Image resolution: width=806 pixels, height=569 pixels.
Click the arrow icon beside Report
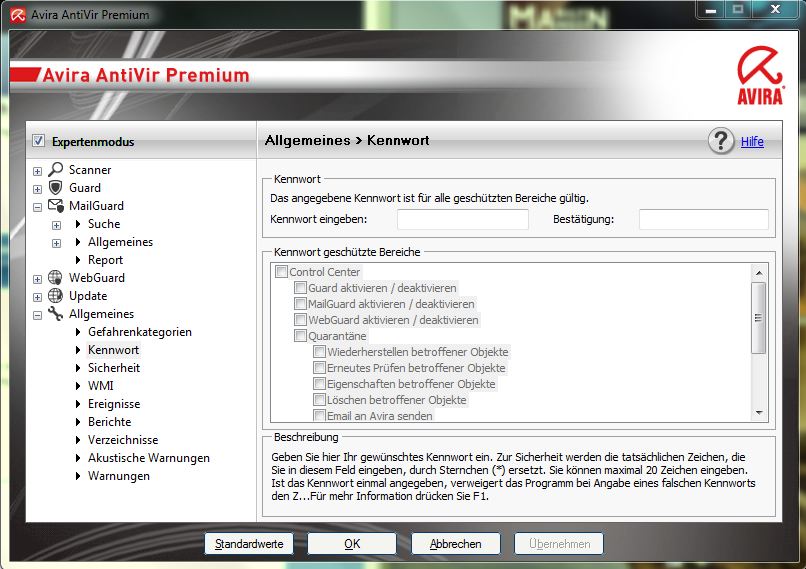[78, 260]
